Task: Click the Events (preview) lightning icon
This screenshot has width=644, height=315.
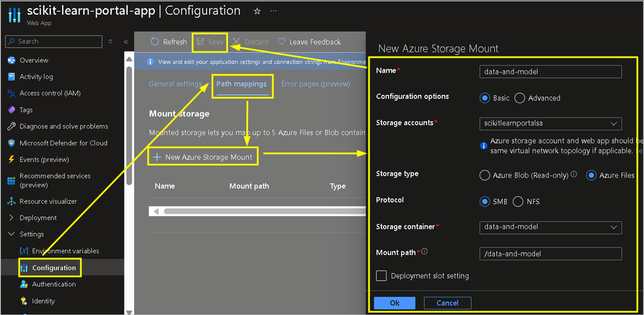Action: [12, 159]
